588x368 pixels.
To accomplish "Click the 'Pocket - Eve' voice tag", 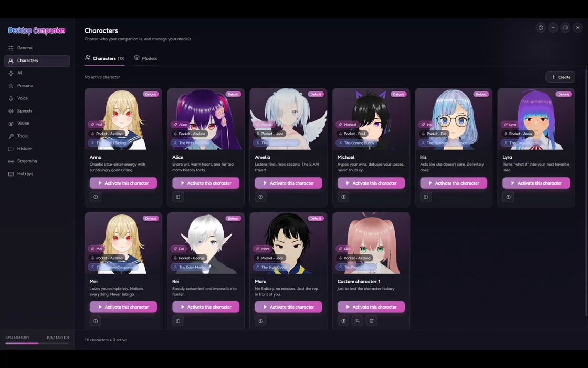I will point(434,134).
